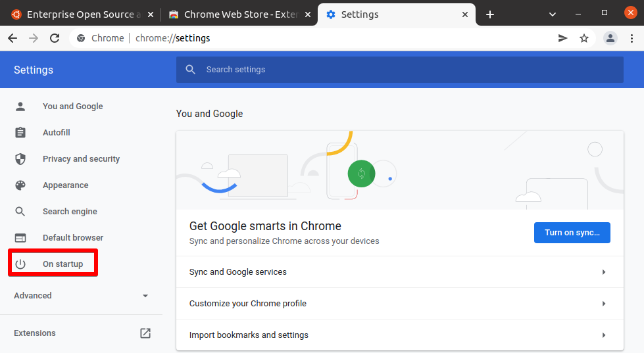
Task: Click the sync illustration banner image
Action: (400, 170)
